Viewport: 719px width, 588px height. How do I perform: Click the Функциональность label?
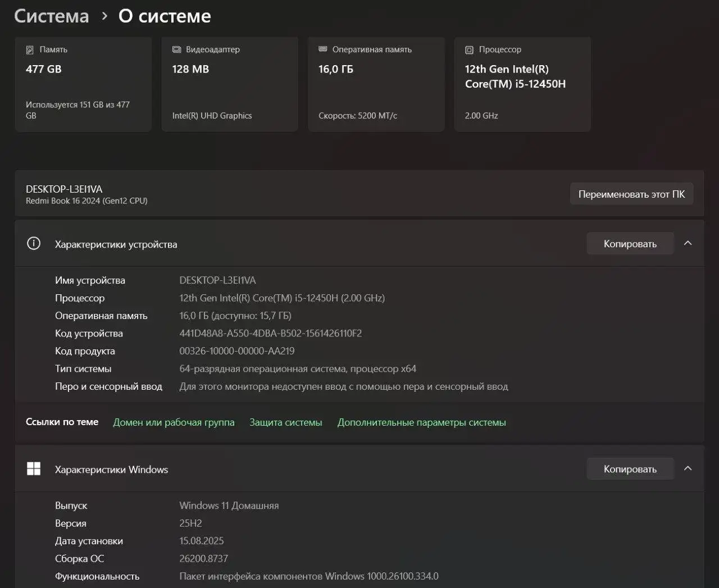coord(97,576)
